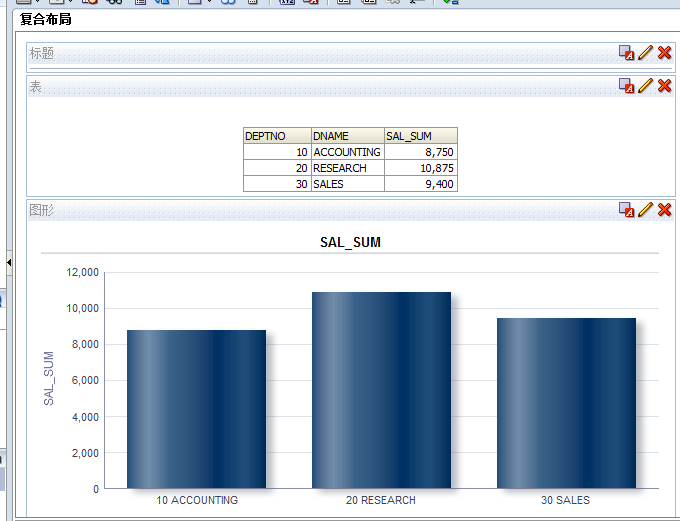
Task: Edit the 图形 view with pencil icon
Action: tap(645, 209)
